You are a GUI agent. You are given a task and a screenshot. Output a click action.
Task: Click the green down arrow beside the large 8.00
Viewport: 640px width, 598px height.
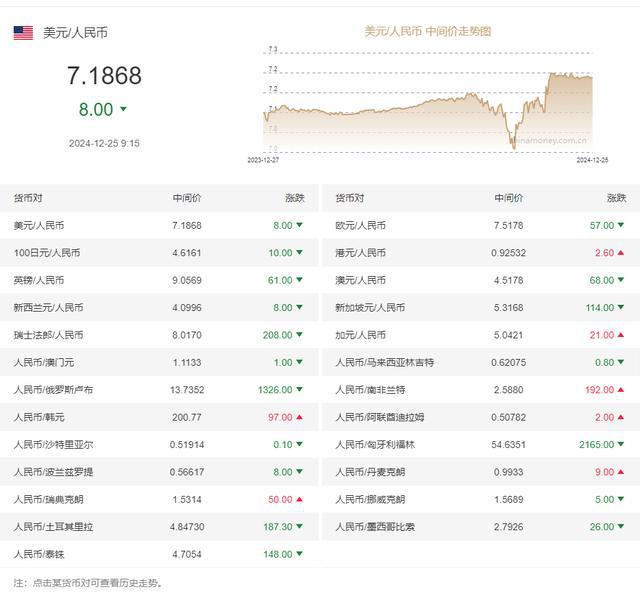pos(123,109)
